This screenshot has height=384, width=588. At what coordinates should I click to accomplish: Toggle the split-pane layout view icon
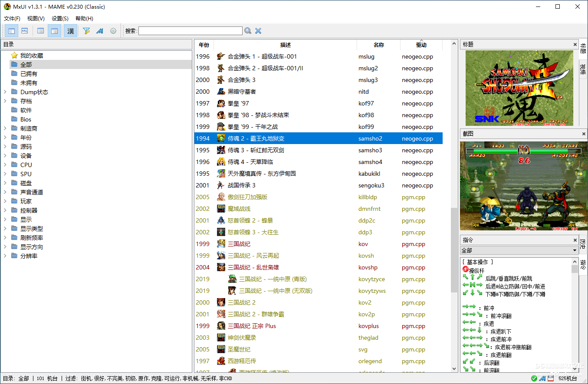[x=11, y=31]
